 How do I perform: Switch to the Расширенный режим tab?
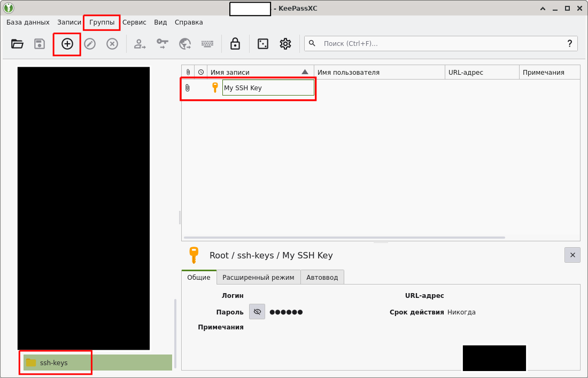(x=258, y=277)
